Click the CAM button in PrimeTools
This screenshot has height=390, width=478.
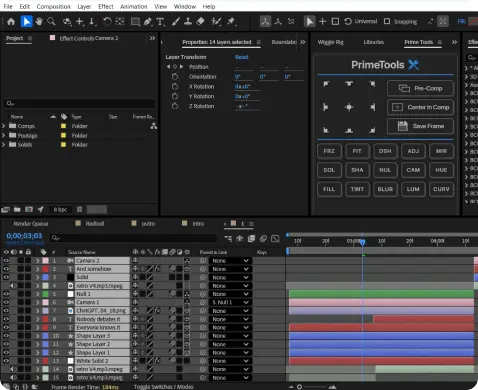click(x=413, y=170)
